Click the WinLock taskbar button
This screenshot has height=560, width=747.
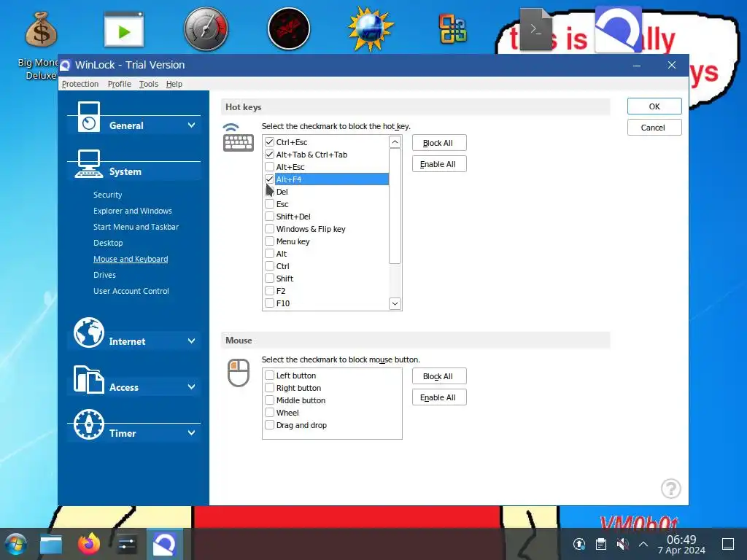[x=164, y=544]
